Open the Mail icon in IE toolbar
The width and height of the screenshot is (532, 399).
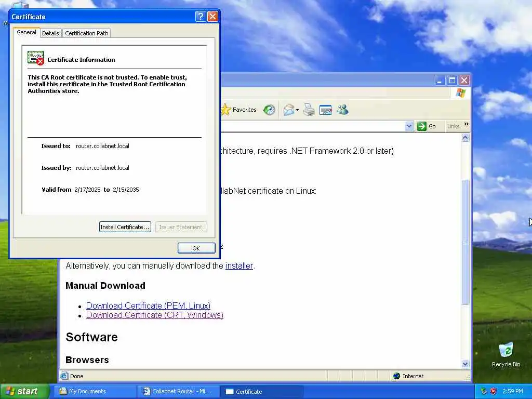289,110
